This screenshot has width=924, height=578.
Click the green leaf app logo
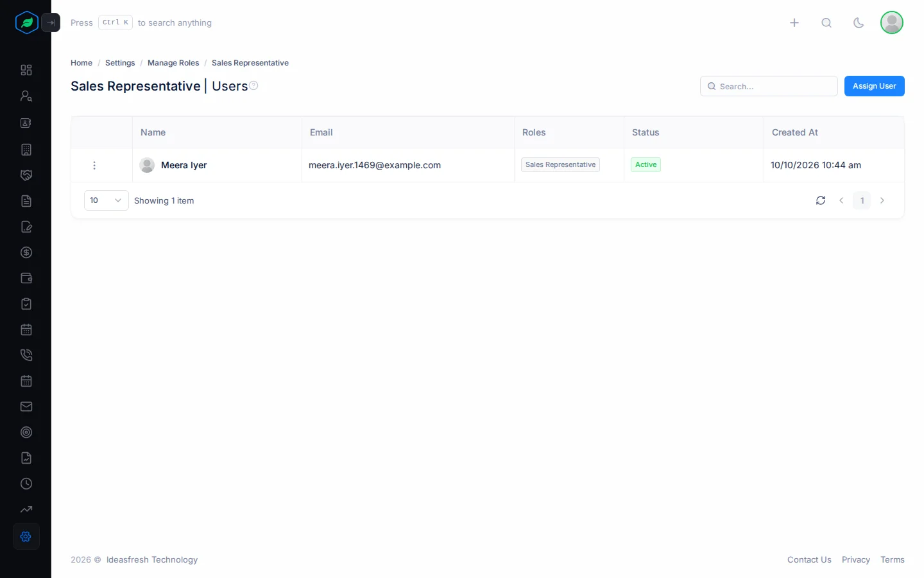(26, 22)
